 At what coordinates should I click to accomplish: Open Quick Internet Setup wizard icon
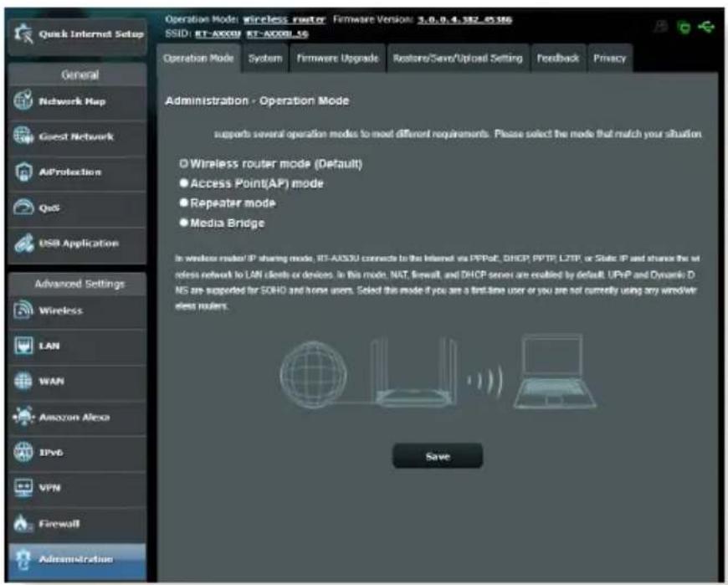tap(23, 33)
